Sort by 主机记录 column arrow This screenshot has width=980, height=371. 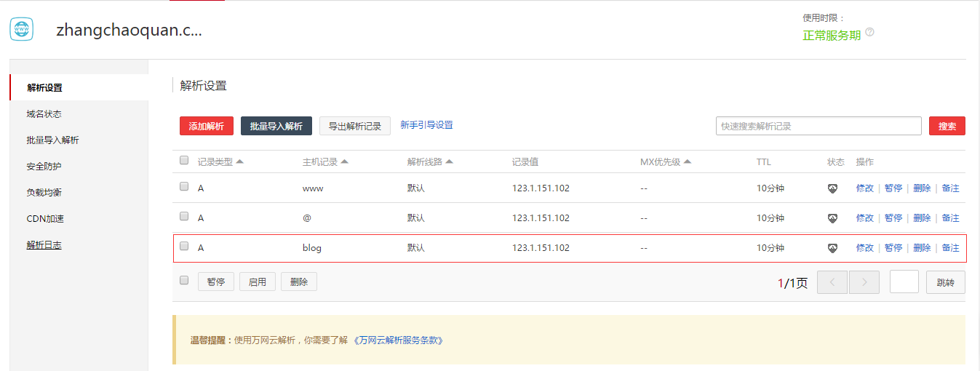345,161
